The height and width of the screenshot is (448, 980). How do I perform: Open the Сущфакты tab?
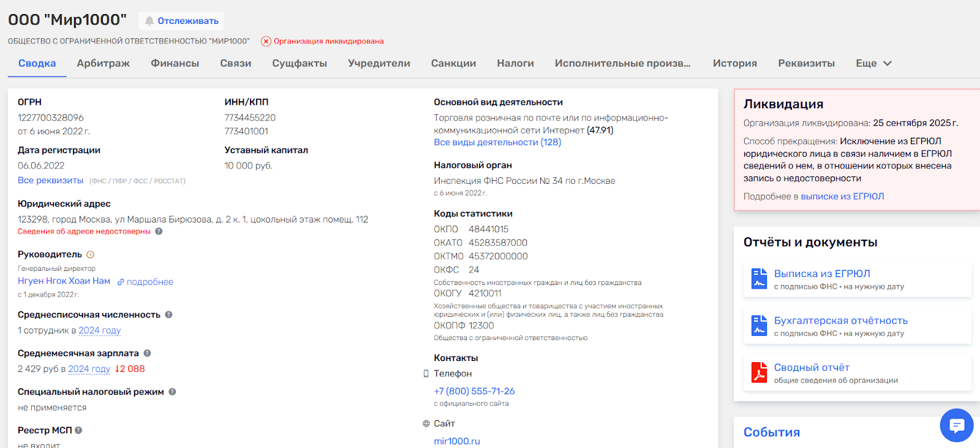point(300,63)
